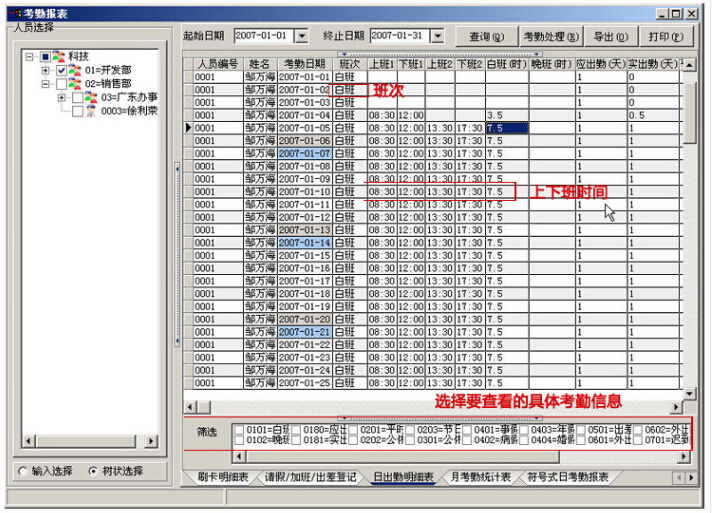Viewport: 712px width, 513px height.
Task: Toggle the 01=开发部 checkbox
Action: pyautogui.click(x=61, y=71)
